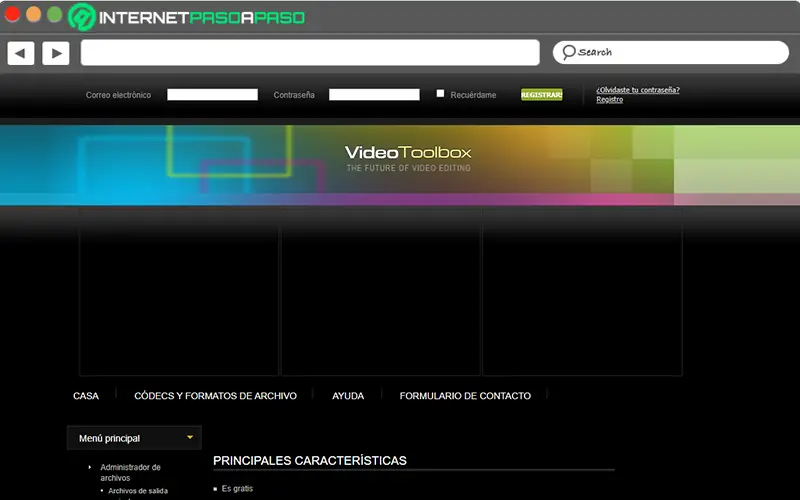
Task: Open the ¿Olvidaste tu contraseña? link
Action: 638,90
